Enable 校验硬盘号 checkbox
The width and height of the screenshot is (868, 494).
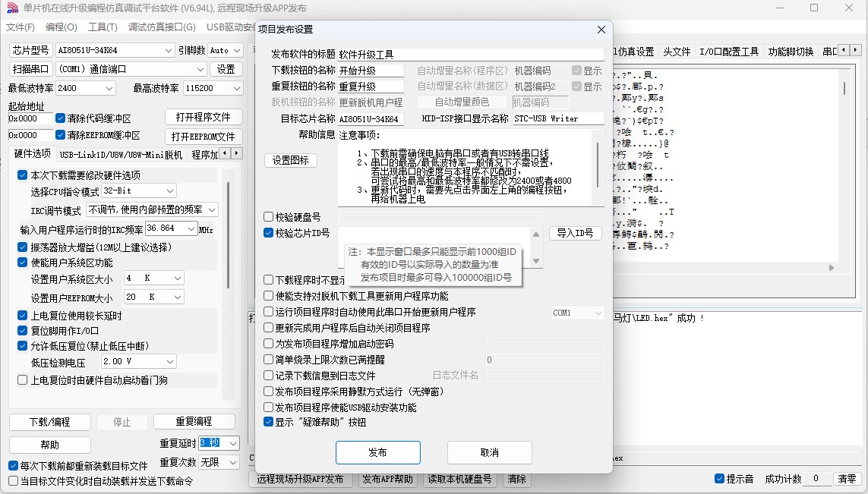(269, 217)
